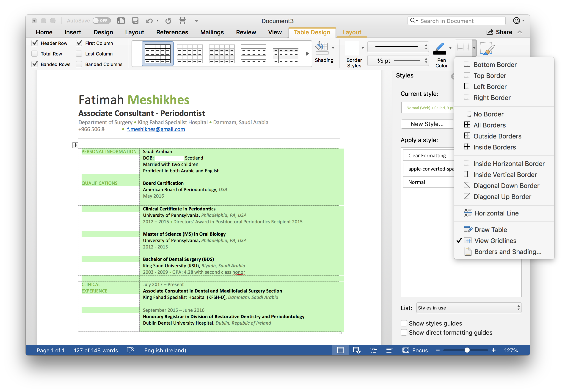Viewport: 562px width, 392px height.
Task: Click the table move handle above the table
Action: pos(75,145)
